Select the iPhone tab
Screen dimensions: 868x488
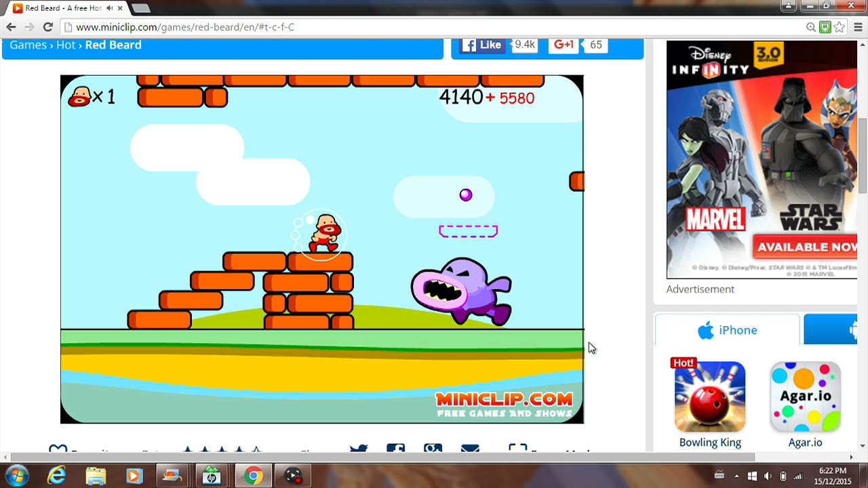pos(728,330)
